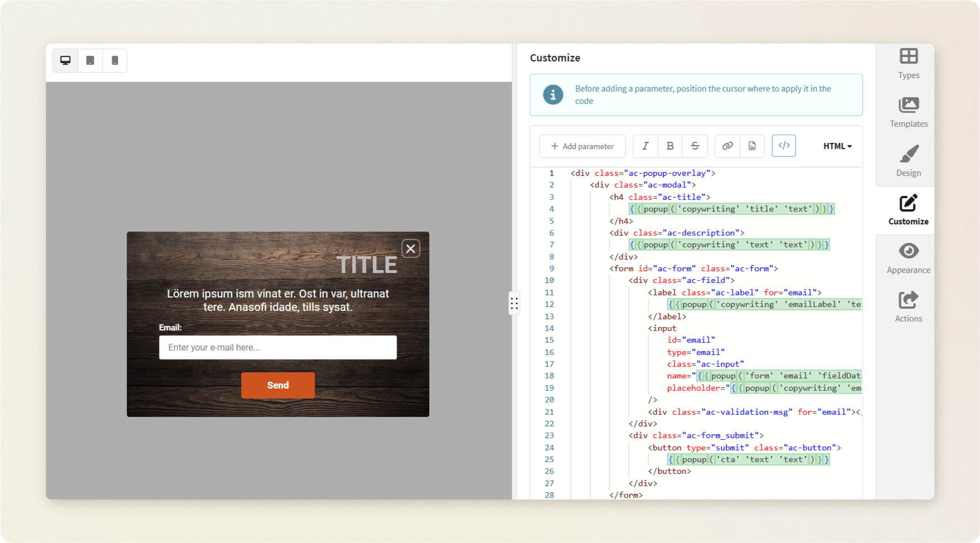
Task: Apply strikethrough formatting
Action: click(x=695, y=146)
